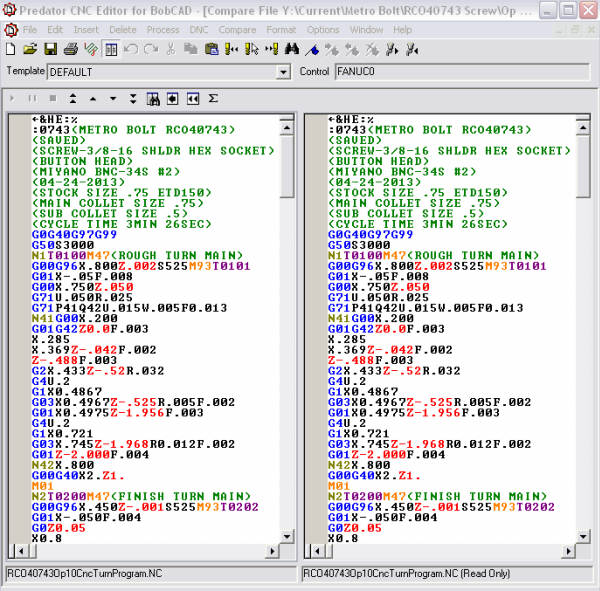Open the Options menu

click(323, 29)
